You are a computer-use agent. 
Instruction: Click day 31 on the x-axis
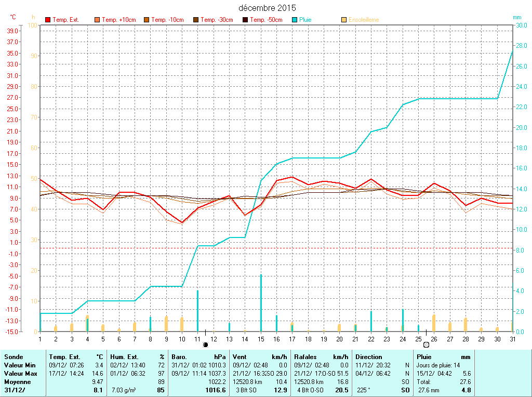coord(512,339)
